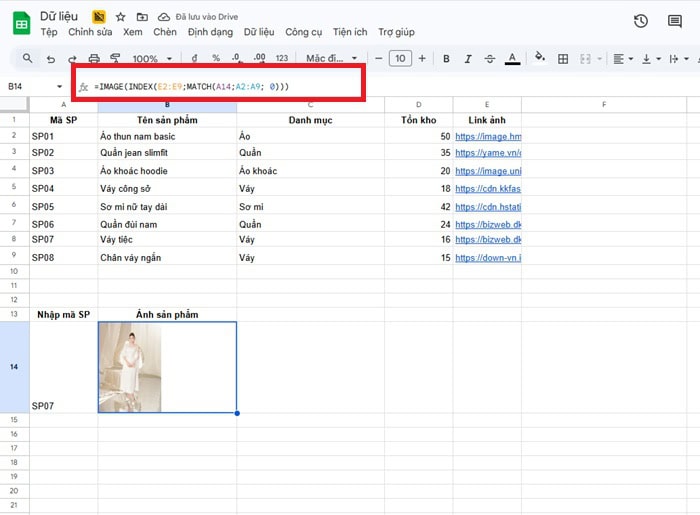700x515 pixels.
Task: Select the paint format roller icon
Action: (x=115, y=59)
